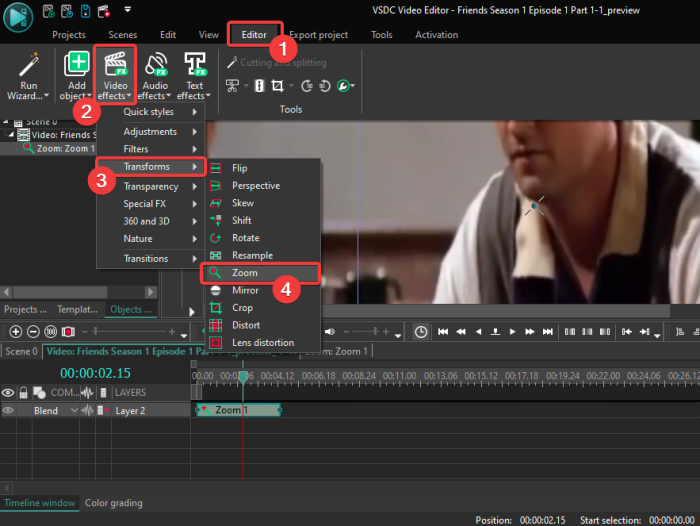Switch to the Templates panel tab
The image size is (700, 526).
pos(77,309)
